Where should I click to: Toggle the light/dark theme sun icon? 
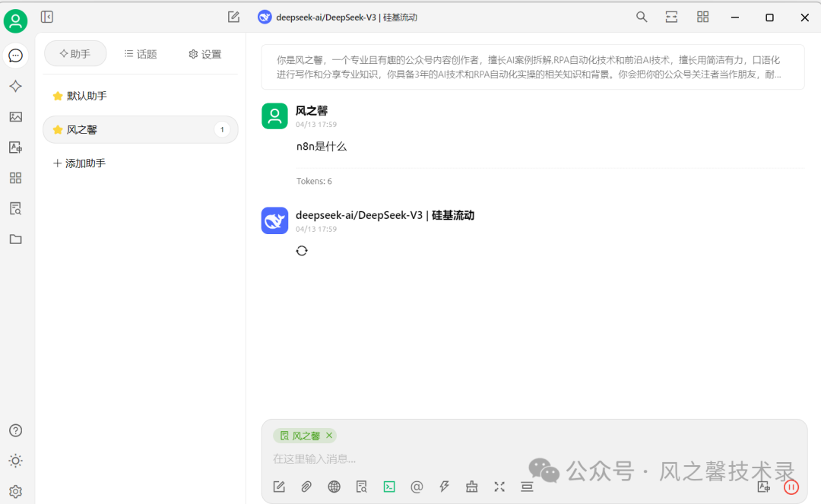[x=16, y=461]
